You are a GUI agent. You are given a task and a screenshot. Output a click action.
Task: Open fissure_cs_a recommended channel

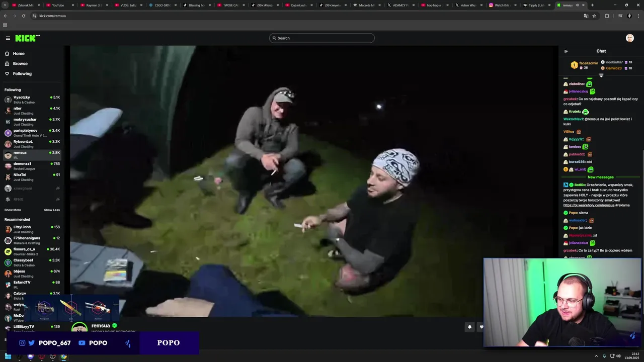coord(32,251)
